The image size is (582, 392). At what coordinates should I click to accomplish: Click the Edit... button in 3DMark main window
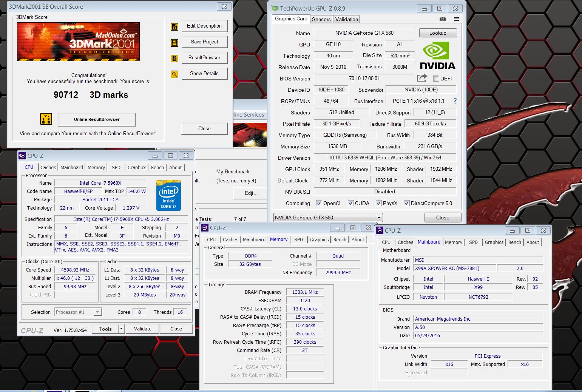[x=251, y=193]
